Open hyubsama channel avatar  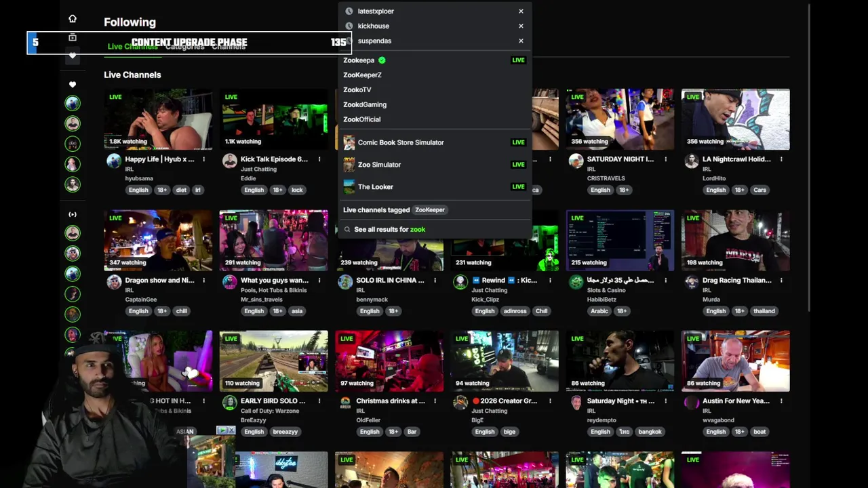(x=114, y=161)
